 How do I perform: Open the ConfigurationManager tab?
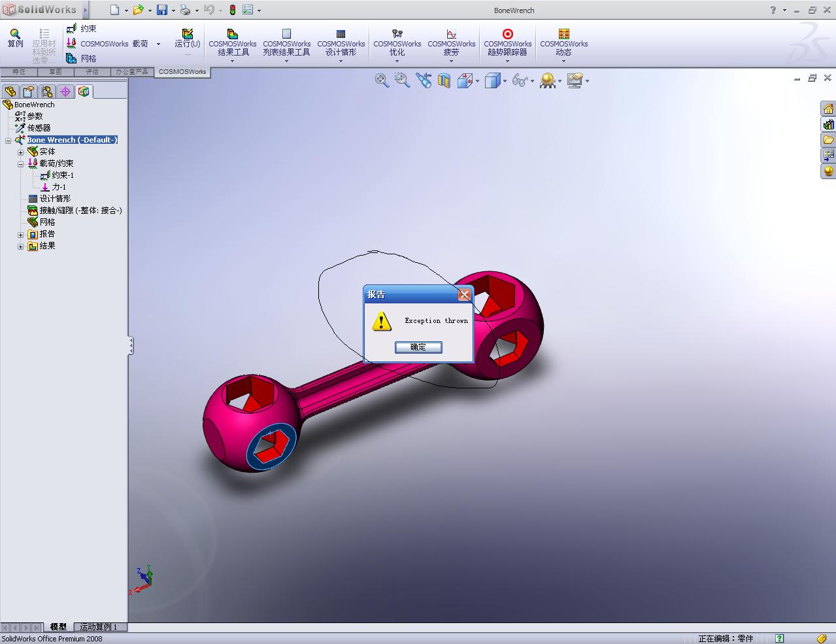[46, 92]
